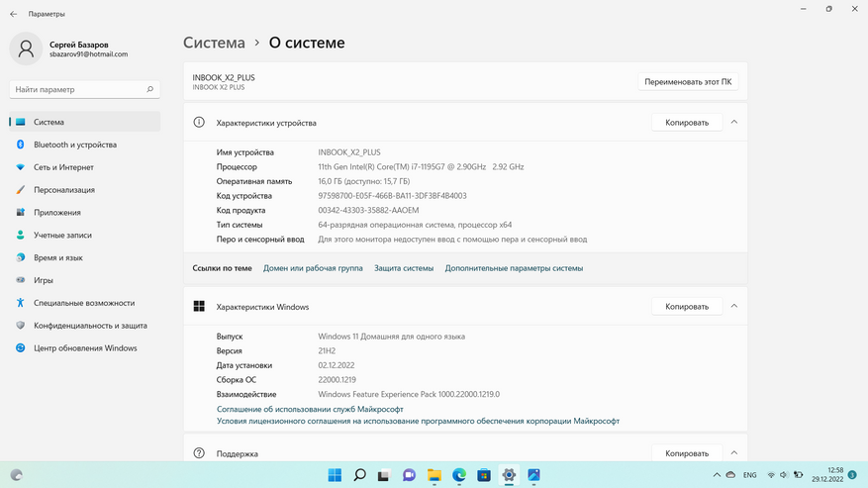Open Приложения settings page
This screenshot has width=868, height=488.
click(85, 213)
